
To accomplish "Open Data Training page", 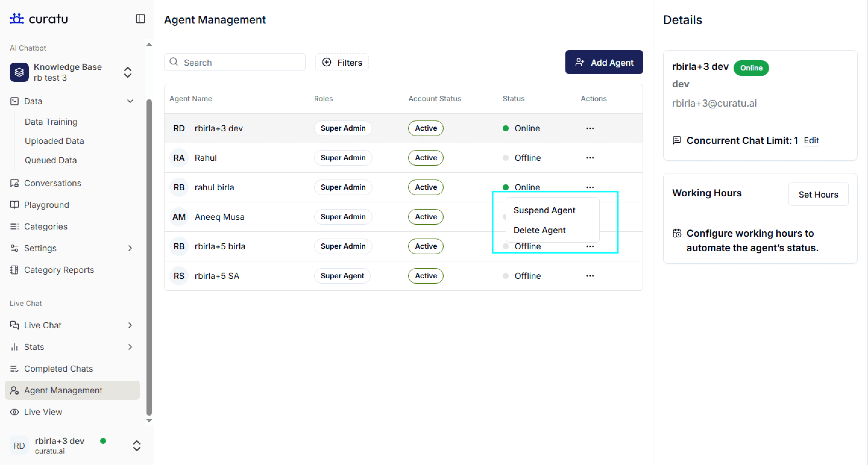I will tap(51, 122).
